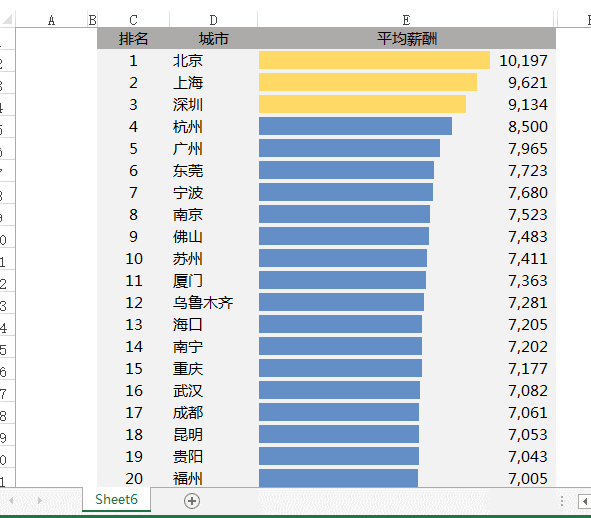
Task: Click the salary value 9,134
Action: (527, 104)
